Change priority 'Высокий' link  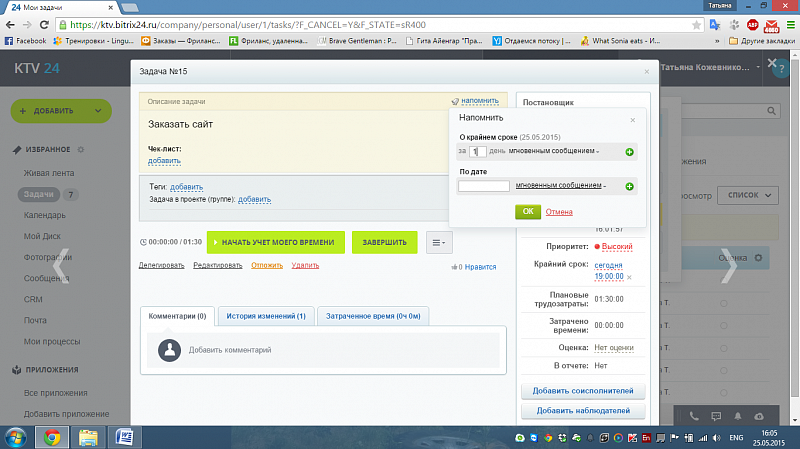point(617,246)
